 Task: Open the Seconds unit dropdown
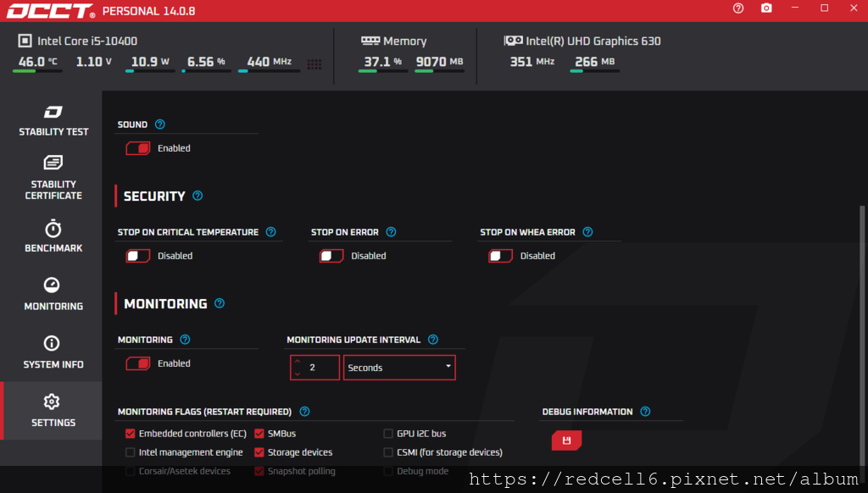click(x=399, y=368)
